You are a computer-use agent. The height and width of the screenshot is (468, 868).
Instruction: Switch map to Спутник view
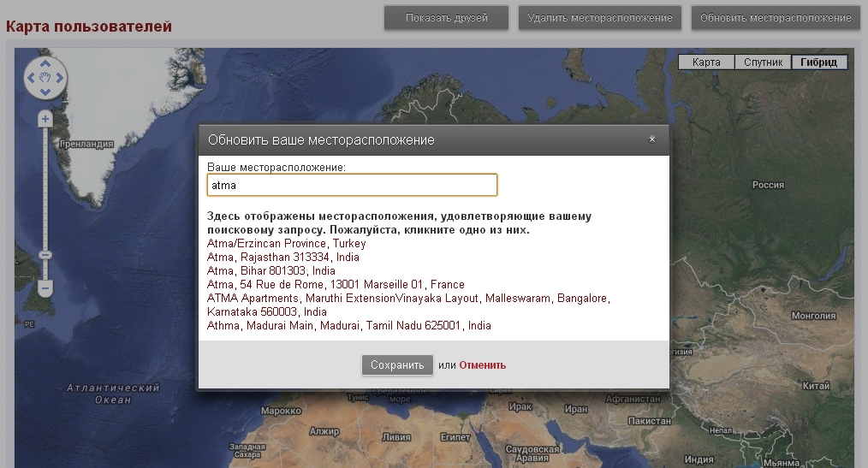pos(763,62)
